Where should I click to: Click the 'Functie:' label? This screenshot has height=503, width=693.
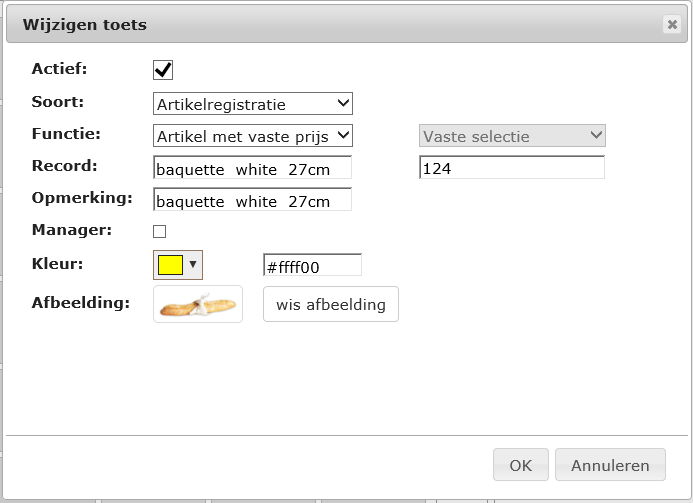(x=66, y=134)
